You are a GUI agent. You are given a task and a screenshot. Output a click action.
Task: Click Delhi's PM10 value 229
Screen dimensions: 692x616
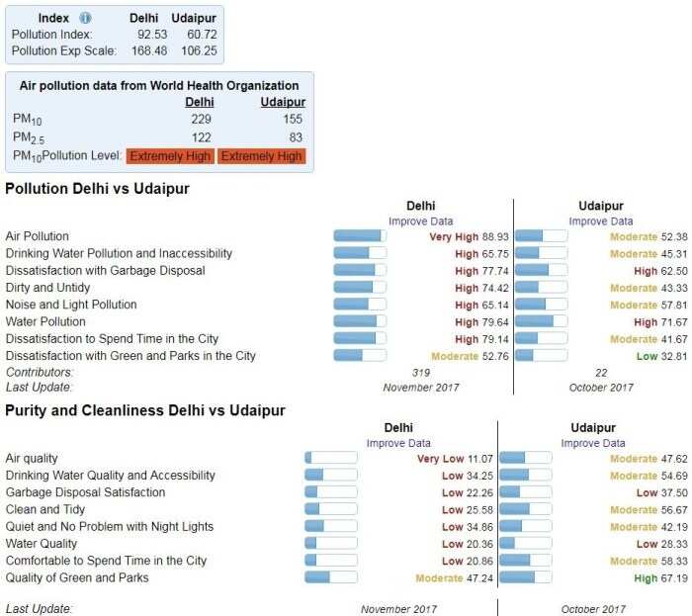coord(202,119)
